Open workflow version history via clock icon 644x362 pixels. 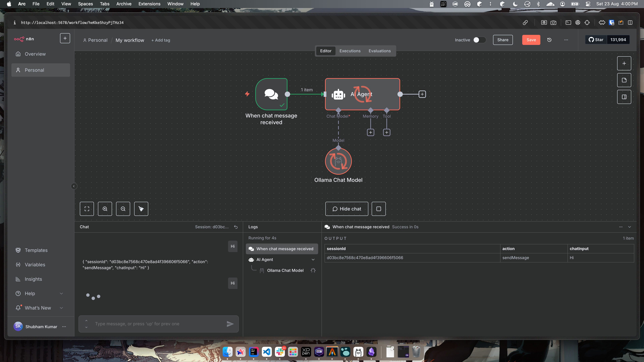pyautogui.click(x=549, y=40)
